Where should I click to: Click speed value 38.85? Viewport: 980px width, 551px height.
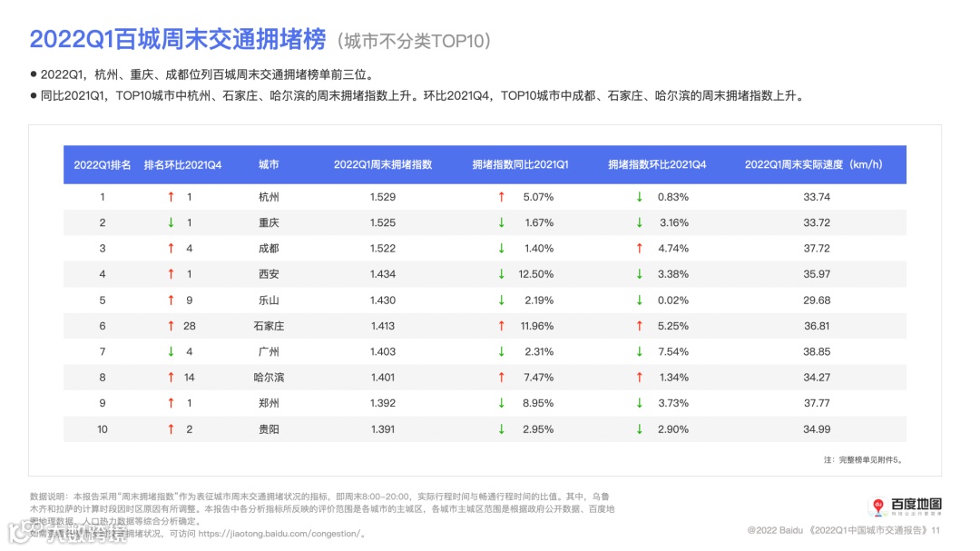817,351
